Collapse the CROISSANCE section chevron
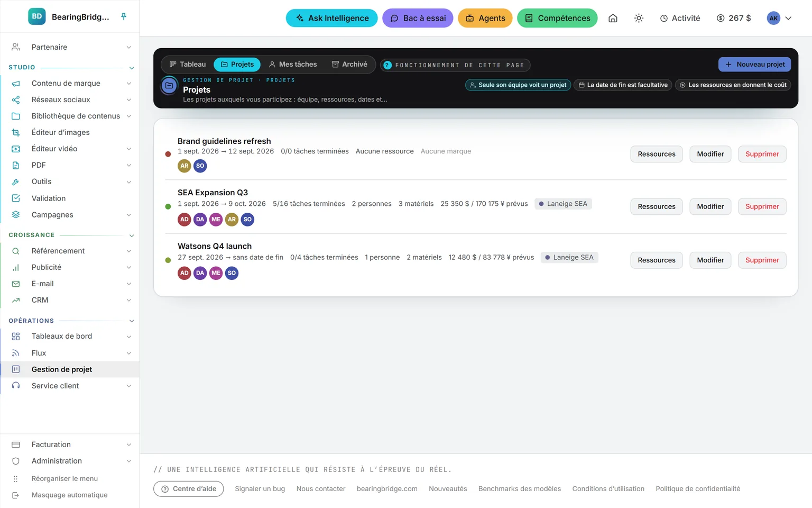The image size is (812, 508). pyautogui.click(x=132, y=235)
